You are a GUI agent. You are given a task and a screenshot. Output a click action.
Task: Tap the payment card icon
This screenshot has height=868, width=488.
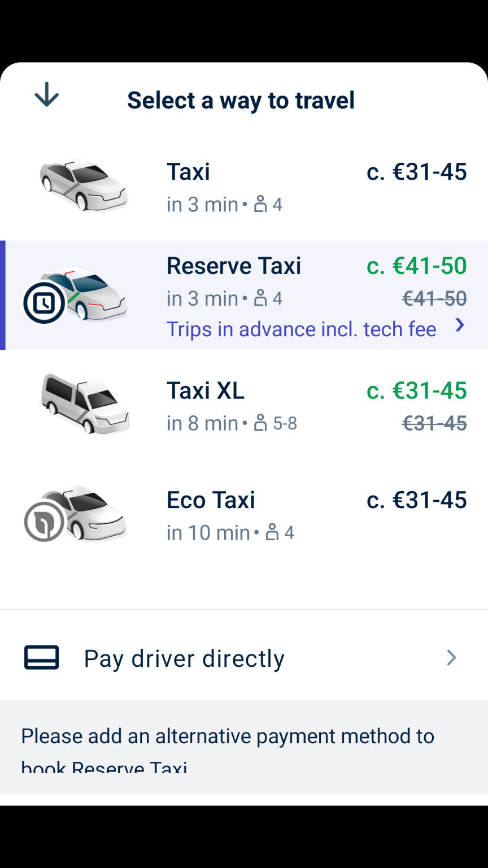click(x=41, y=658)
